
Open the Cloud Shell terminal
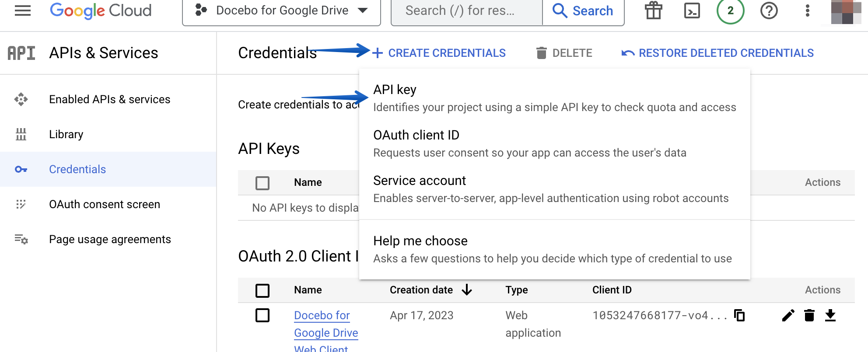[x=692, y=11]
